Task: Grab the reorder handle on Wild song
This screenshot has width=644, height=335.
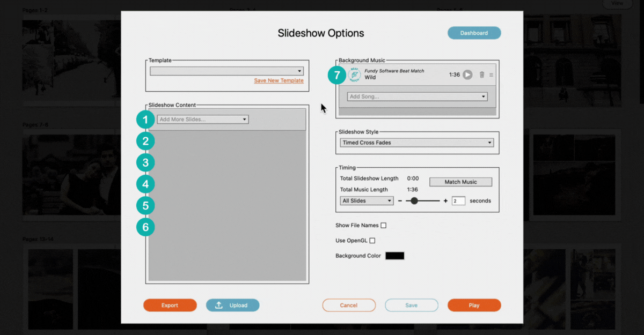Action: pos(491,75)
